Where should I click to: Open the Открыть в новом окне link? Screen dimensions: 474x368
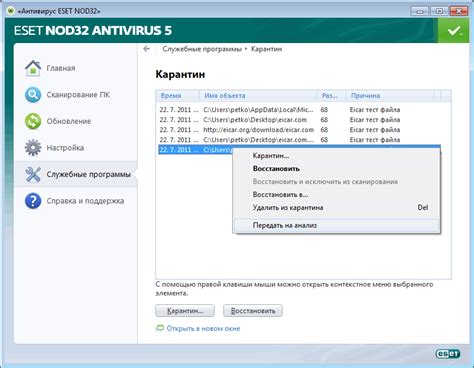203,328
